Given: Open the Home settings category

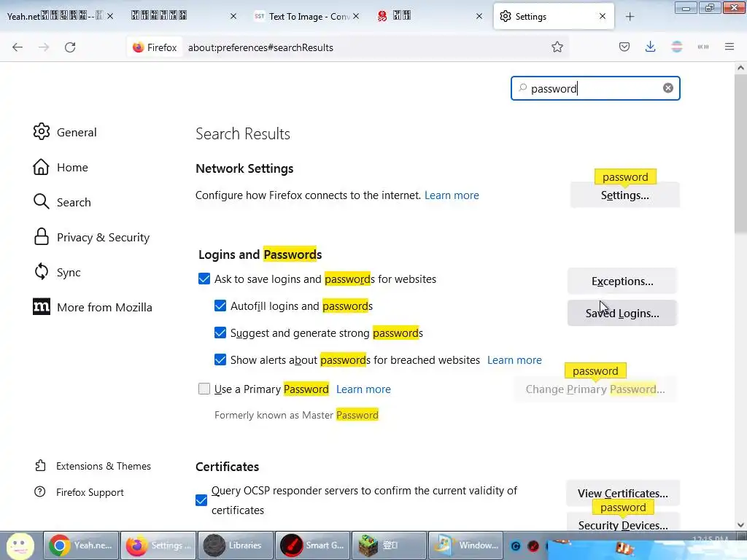Looking at the screenshot, I should 61,167.
